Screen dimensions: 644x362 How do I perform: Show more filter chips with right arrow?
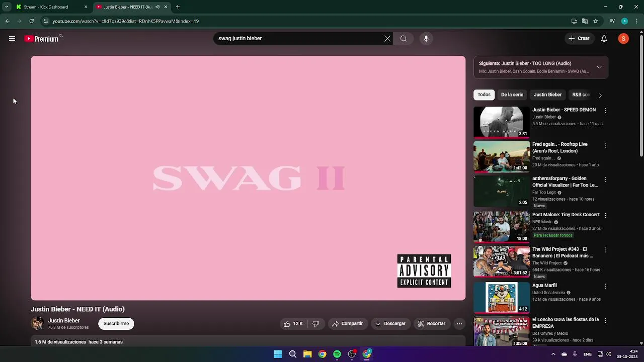(600, 95)
